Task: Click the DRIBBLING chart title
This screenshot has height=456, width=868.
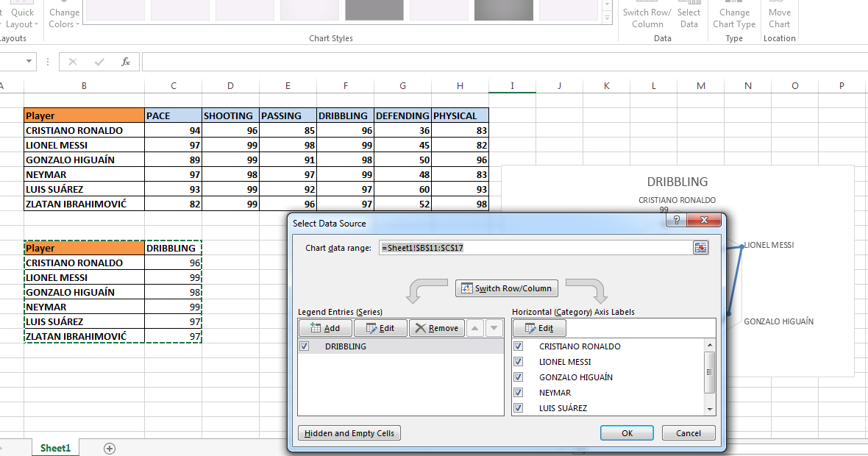Action: coord(677,182)
